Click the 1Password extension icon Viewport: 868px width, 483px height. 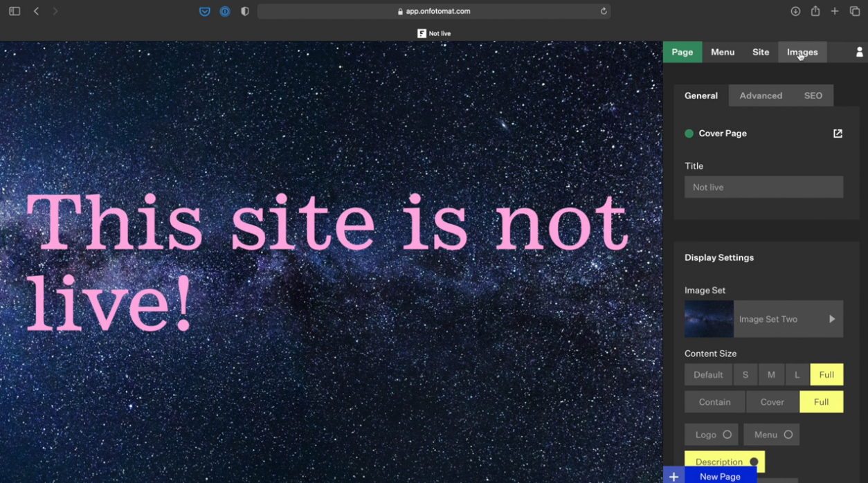point(225,11)
